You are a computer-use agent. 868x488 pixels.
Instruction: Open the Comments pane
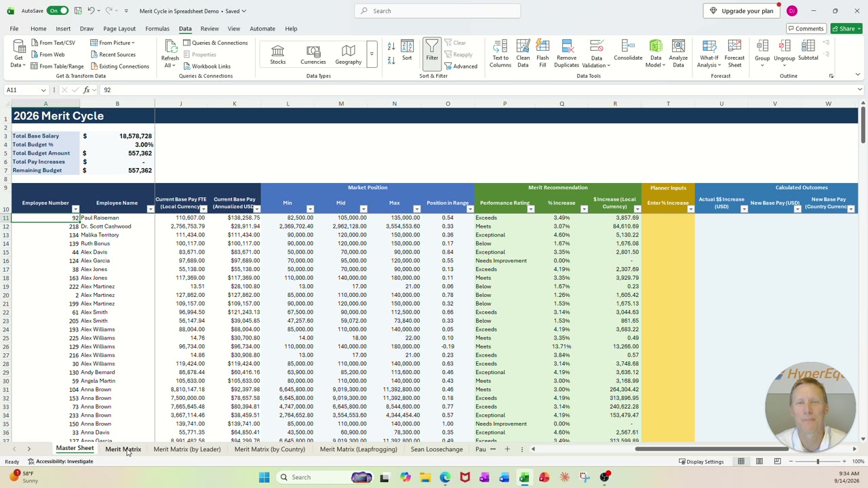click(x=806, y=28)
